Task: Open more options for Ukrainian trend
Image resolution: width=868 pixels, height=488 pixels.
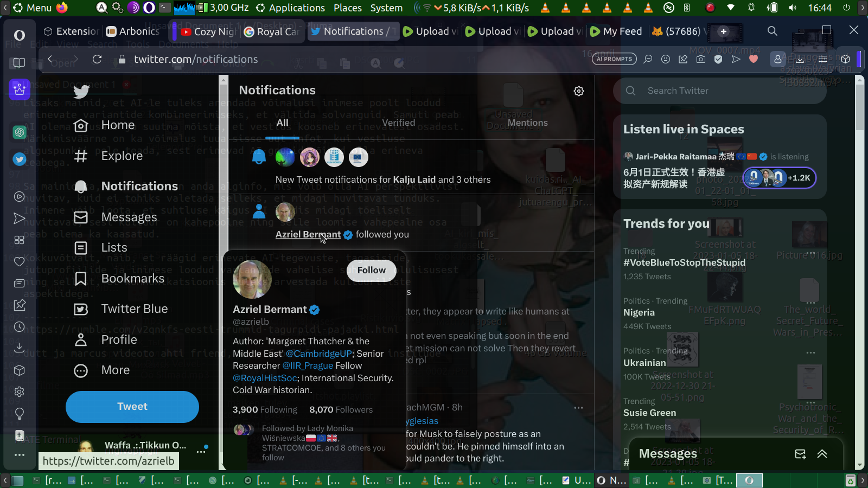Action: [x=810, y=352]
